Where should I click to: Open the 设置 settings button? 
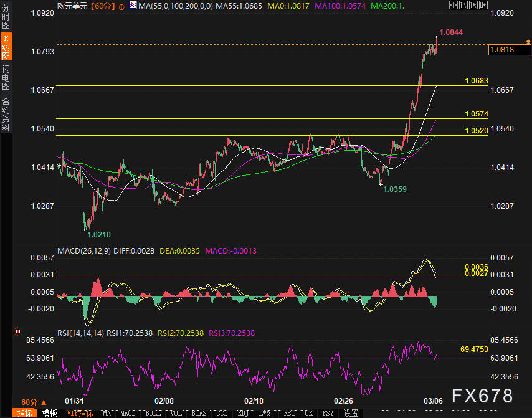tap(351, 413)
